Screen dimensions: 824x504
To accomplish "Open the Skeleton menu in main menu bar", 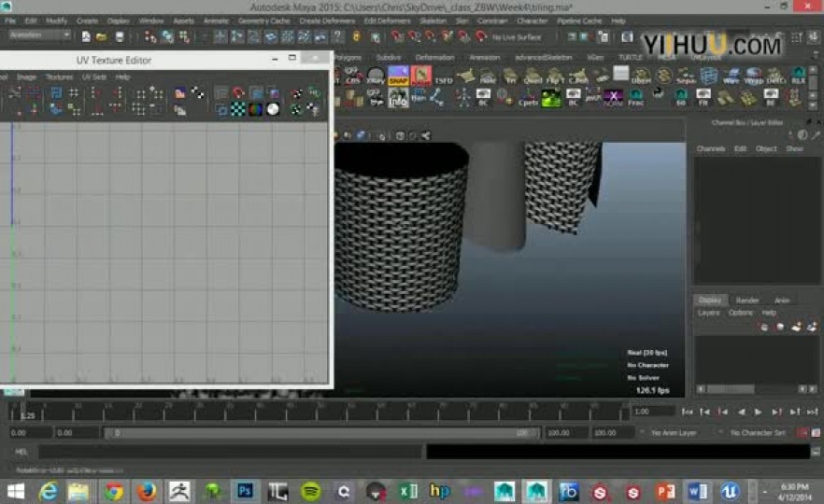I will (433, 21).
